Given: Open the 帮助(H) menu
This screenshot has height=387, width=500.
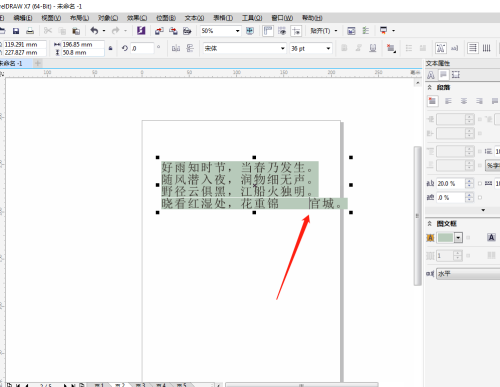Looking at the screenshot, I should [x=312, y=18].
